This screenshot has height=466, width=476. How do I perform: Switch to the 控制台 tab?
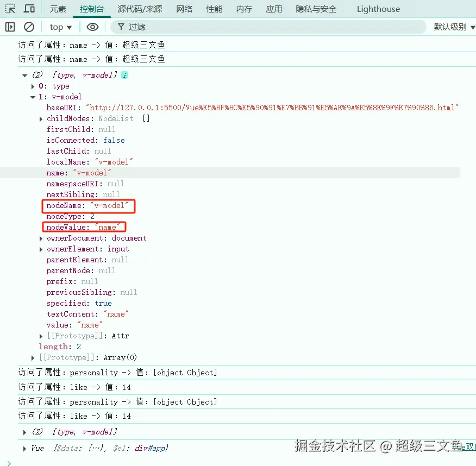point(92,9)
